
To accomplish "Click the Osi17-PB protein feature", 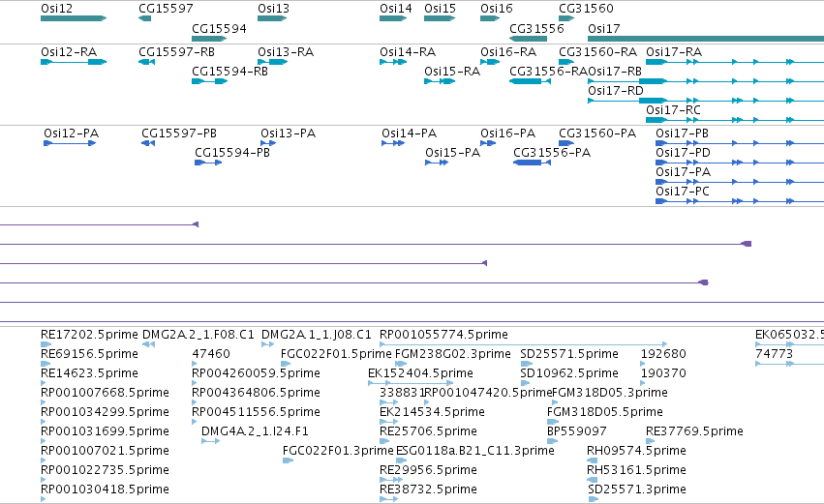I will click(740, 143).
